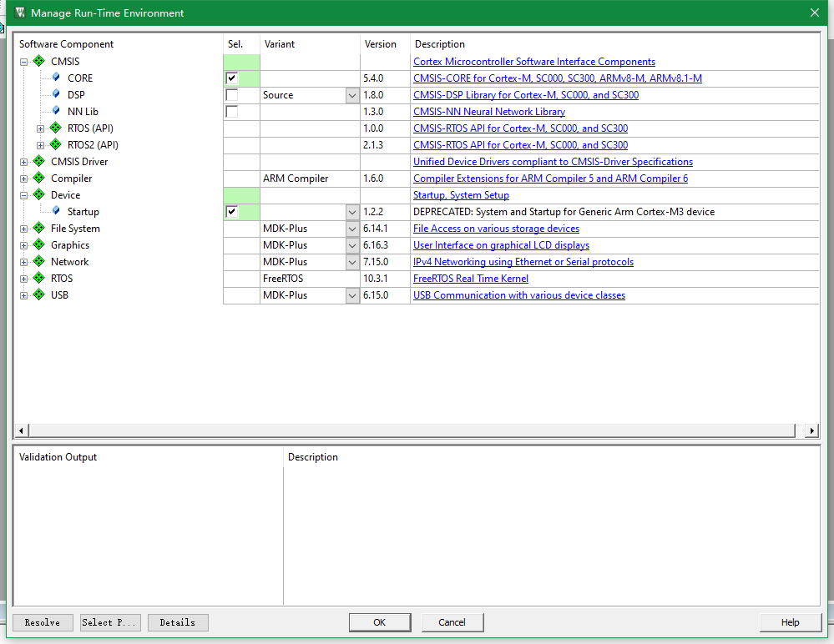The height and width of the screenshot is (644, 834).
Task: Click the NN Lib blue component icon
Action: click(x=56, y=111)
